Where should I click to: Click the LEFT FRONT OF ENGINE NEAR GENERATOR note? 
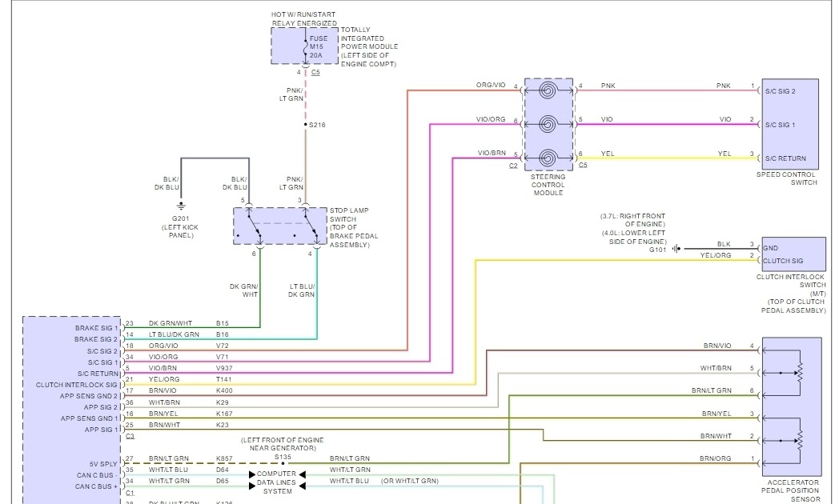(x=283, y=444)
